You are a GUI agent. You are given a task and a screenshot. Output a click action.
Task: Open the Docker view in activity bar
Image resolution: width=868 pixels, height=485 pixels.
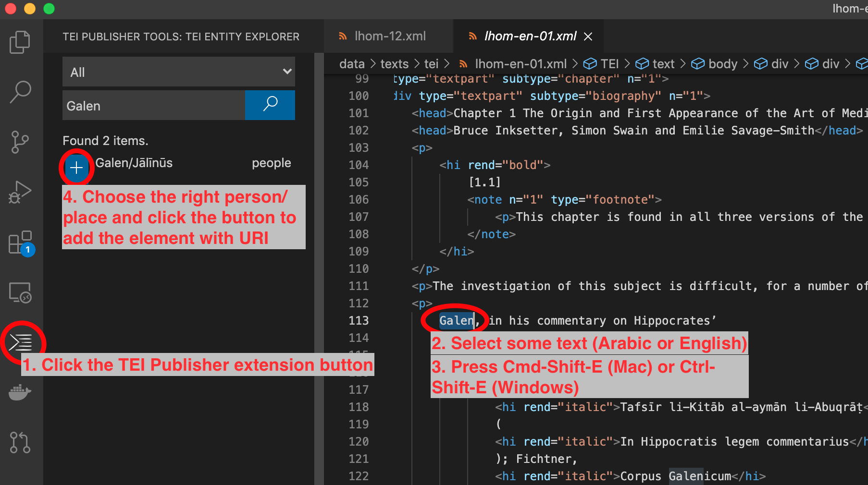[20, 392]
